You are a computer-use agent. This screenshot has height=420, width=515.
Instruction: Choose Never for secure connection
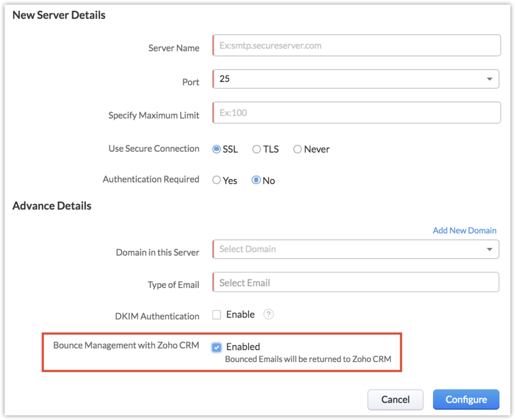(x=297, y=149)
